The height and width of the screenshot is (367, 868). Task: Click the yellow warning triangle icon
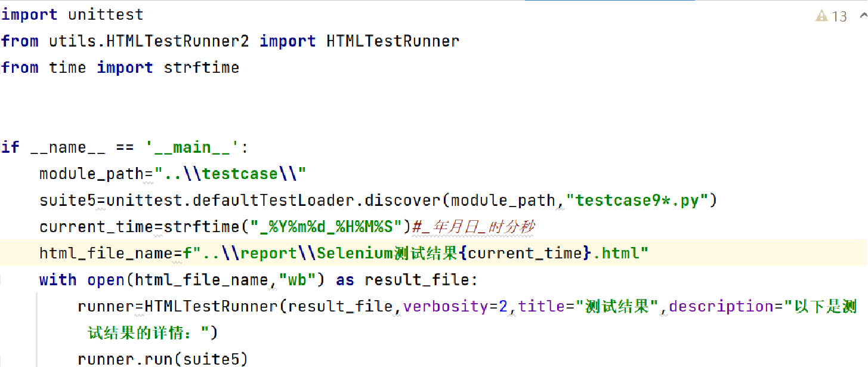(822, 16)
